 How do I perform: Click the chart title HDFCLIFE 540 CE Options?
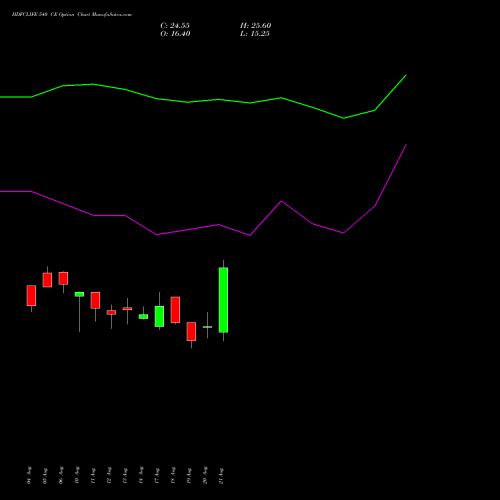[x=72, y=15]
